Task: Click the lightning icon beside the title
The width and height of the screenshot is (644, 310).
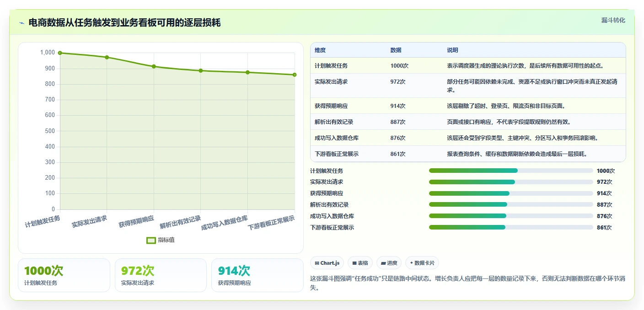Action: click(21, 23)
